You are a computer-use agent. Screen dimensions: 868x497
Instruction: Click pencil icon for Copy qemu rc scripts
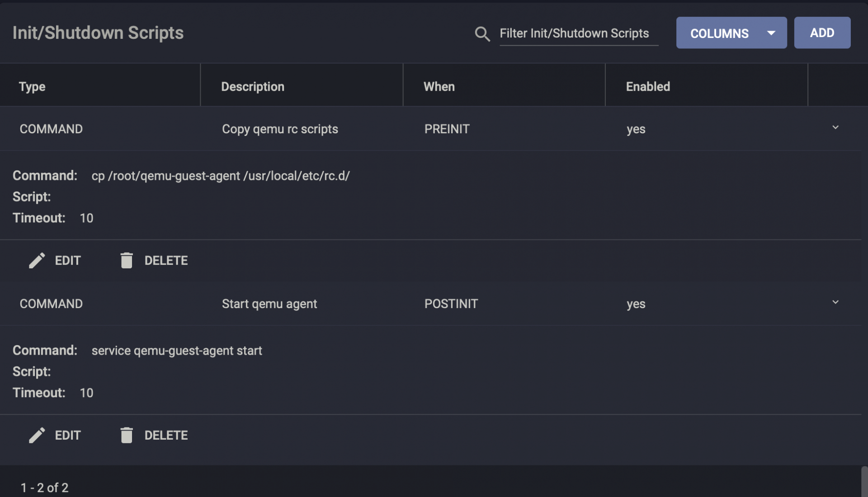pos(37,260)
